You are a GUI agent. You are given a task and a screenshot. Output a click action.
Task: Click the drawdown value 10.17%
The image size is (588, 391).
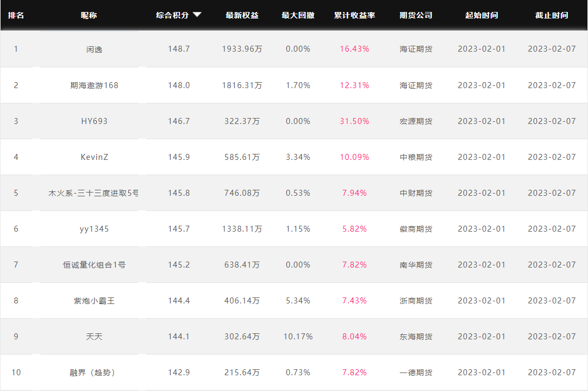[298, 337]
